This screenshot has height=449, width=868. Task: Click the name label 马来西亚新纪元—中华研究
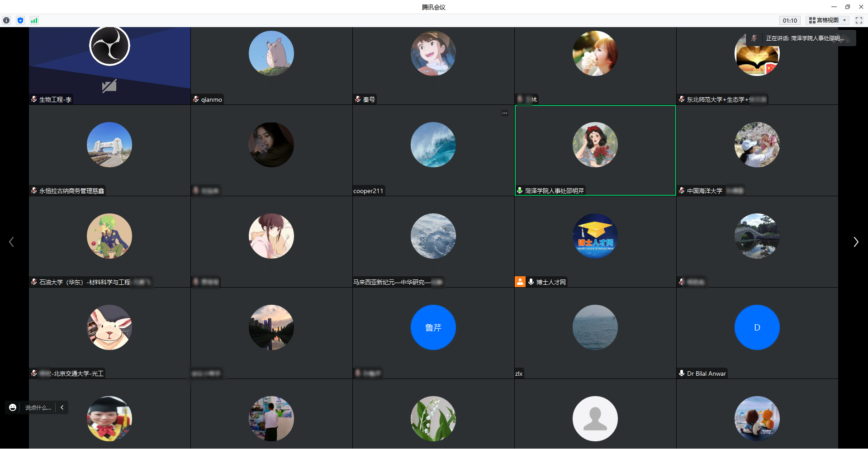(x=398, y=282)
